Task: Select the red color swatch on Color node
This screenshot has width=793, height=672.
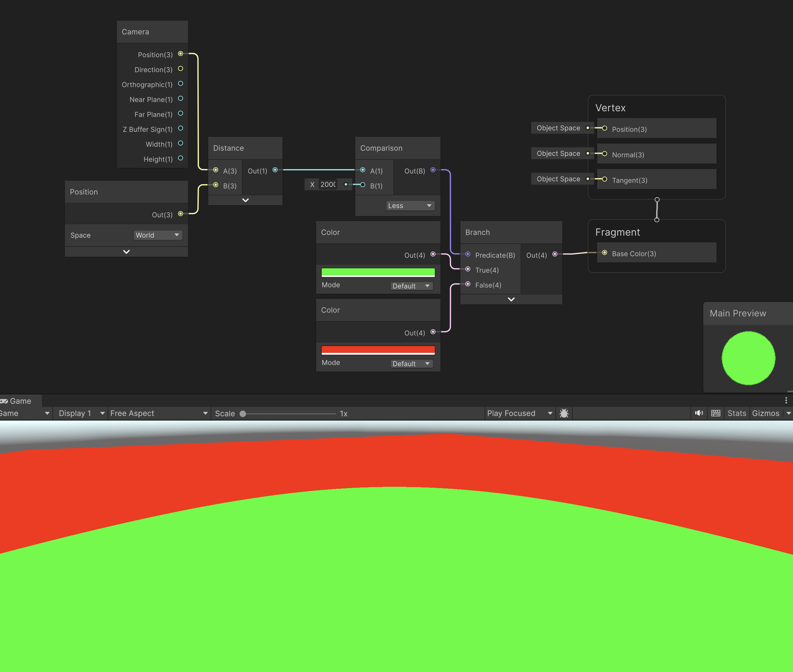Action: tap(378, 349)
